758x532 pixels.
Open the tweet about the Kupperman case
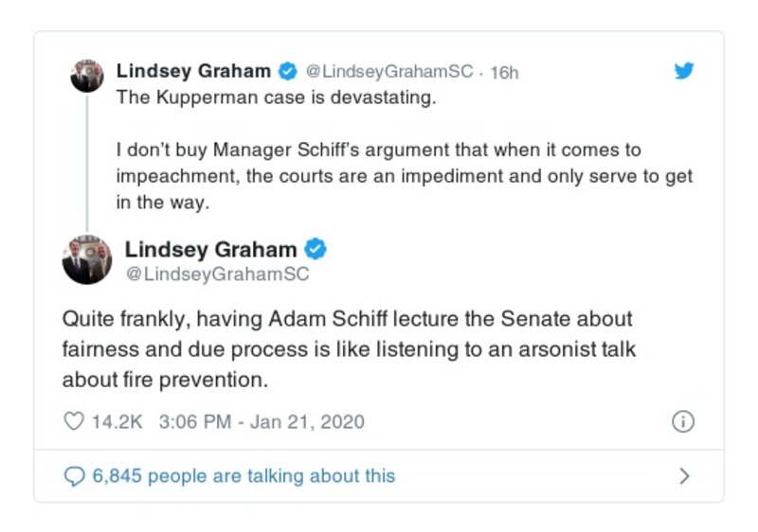276,98
